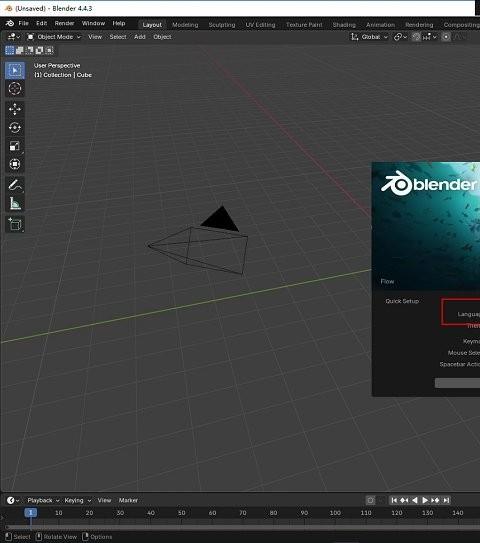Select the Layout workspace tab

tap(152, 25)
